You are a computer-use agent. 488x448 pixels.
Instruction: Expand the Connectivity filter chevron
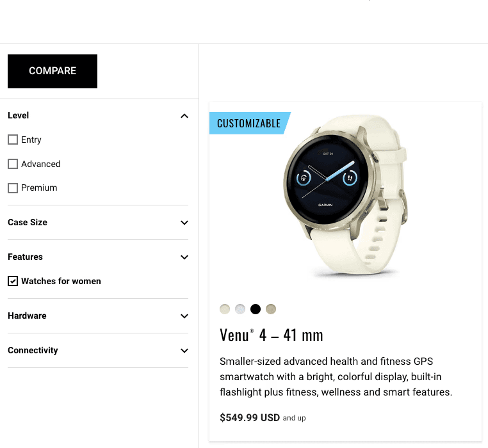pyautogui.click(x=184, y=351)
